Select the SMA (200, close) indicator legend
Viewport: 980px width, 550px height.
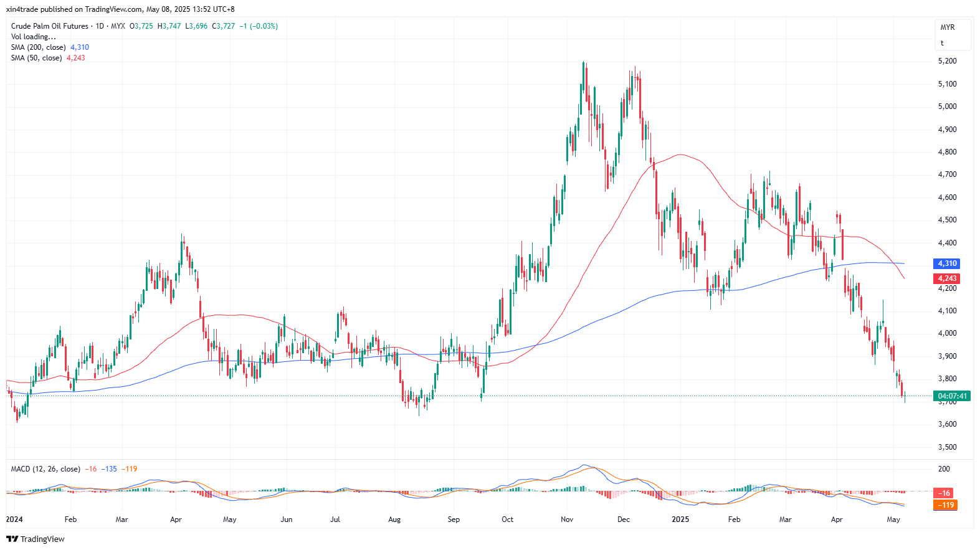[38, 47]
